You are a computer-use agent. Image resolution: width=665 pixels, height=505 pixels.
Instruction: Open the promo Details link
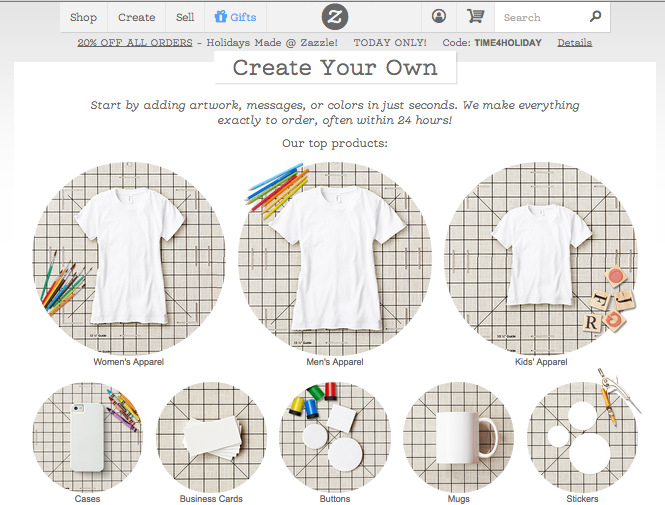pyautogui.click(x=574, y=43)
